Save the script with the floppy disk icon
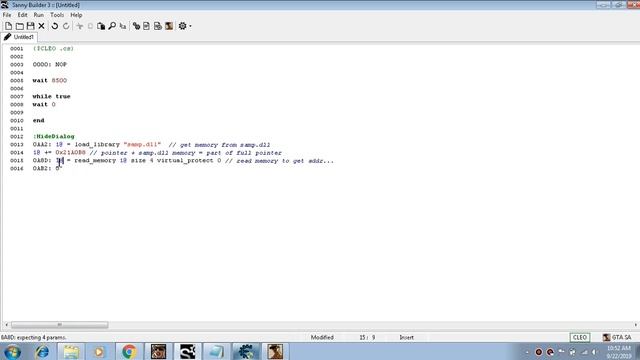Image resolution: width=640 pixels, height=360 pixels. [x=30, y=26]
